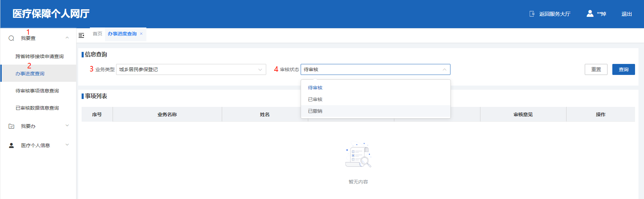Click the sidebar collapse hamburger icon
This screenshot has width=644, height=199.
coord(81,35)
